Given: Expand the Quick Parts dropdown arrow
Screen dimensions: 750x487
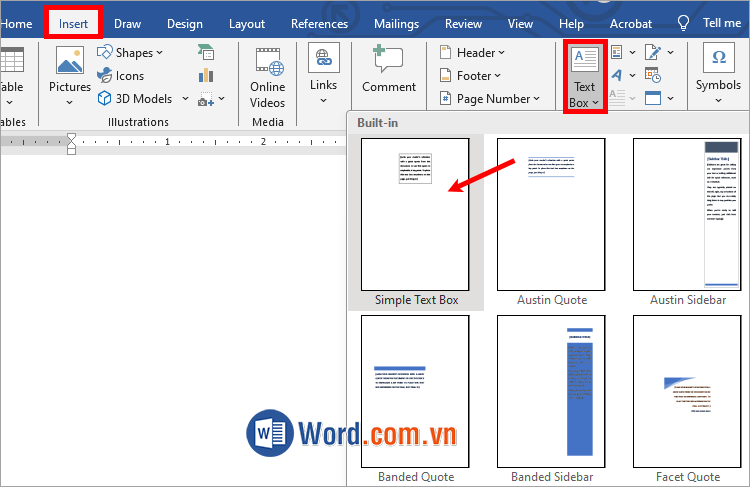Looking at the screenshot, I should (x=632, y=52).
